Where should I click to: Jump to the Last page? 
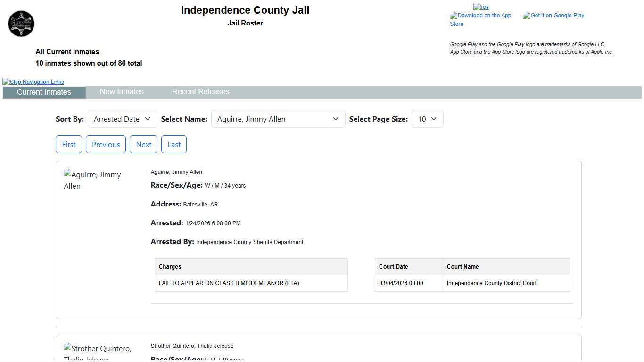[174, 145]
